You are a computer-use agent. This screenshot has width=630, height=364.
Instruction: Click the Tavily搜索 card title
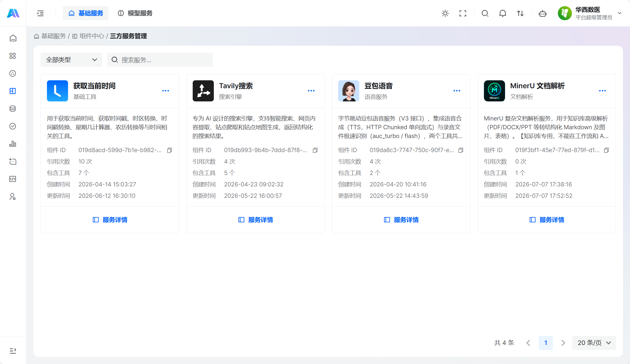coord(236,86)
